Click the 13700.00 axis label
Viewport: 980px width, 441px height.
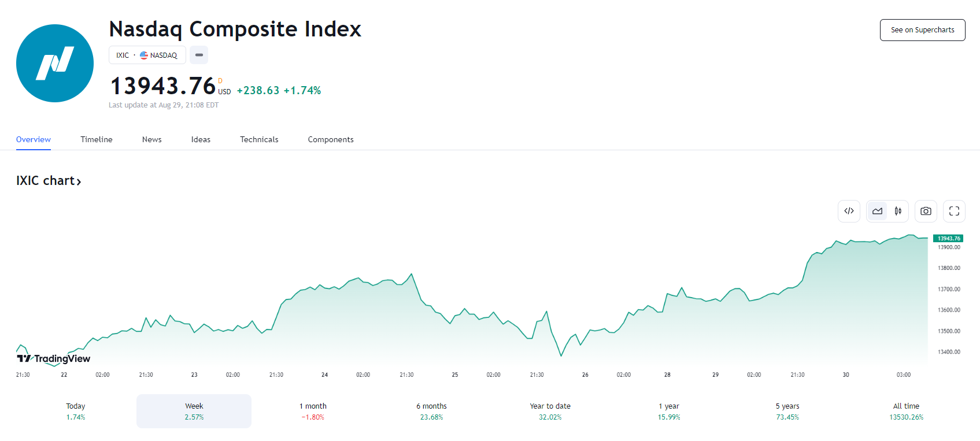(x=949, y=289)
